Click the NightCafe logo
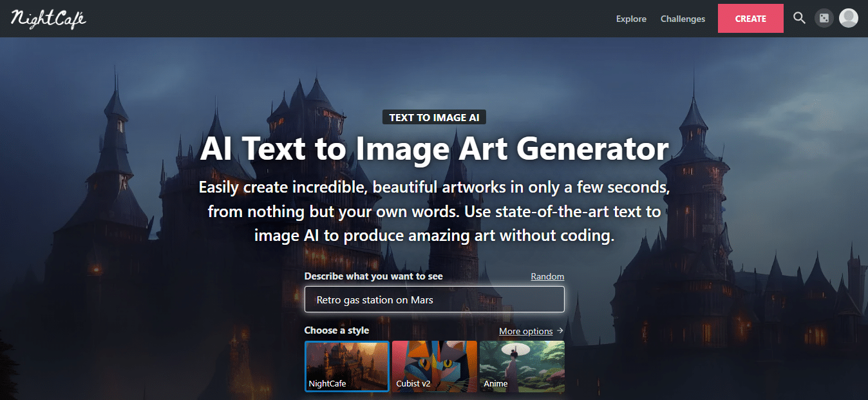The image size is (868, 400). tap(48, 19)
